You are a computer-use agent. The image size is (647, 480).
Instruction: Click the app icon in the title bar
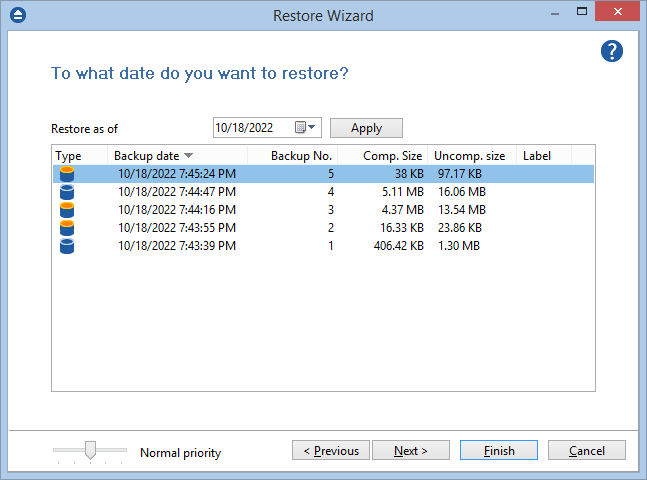coord(17,15)
